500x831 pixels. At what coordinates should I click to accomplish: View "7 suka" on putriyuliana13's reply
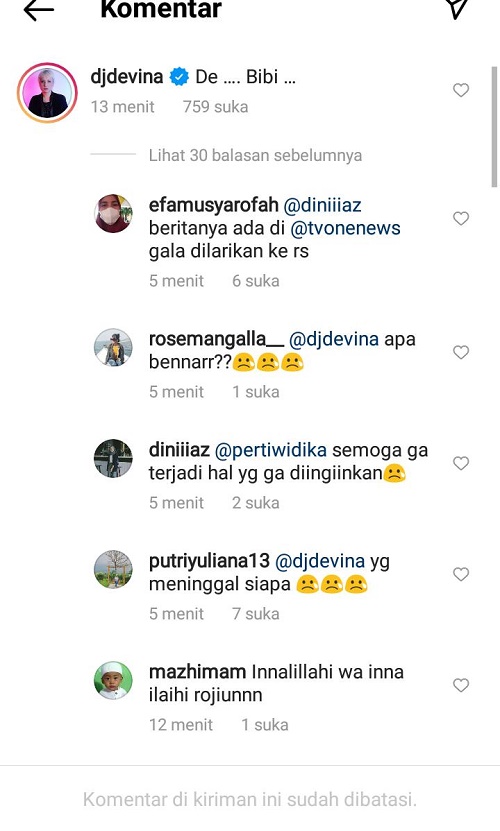(x=256, y=614)
